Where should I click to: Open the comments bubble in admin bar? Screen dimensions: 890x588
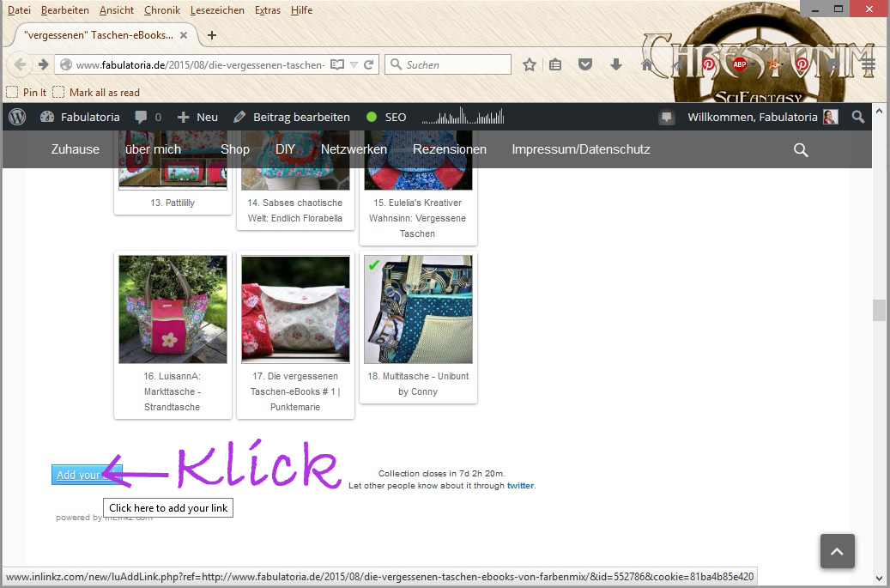click(x=148, y=117)
